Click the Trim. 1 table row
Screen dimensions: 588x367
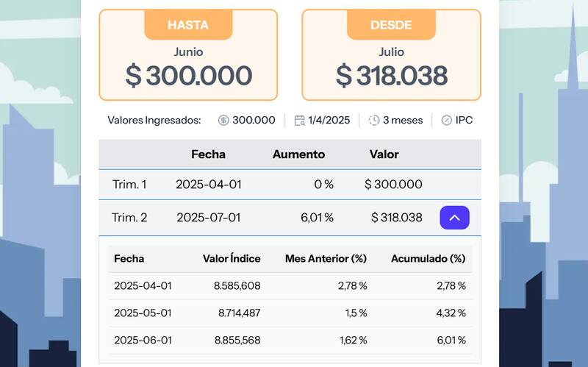coord(290,184)
